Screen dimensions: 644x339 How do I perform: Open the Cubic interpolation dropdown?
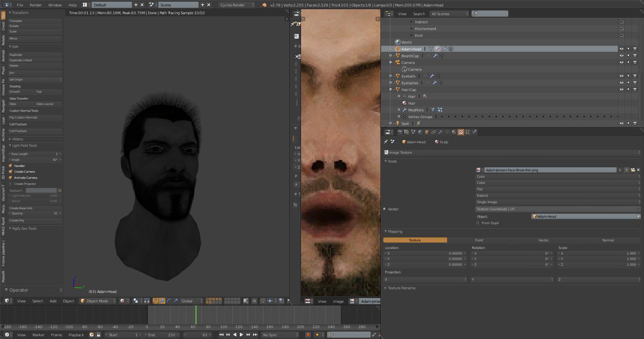[x=558, y=183]
